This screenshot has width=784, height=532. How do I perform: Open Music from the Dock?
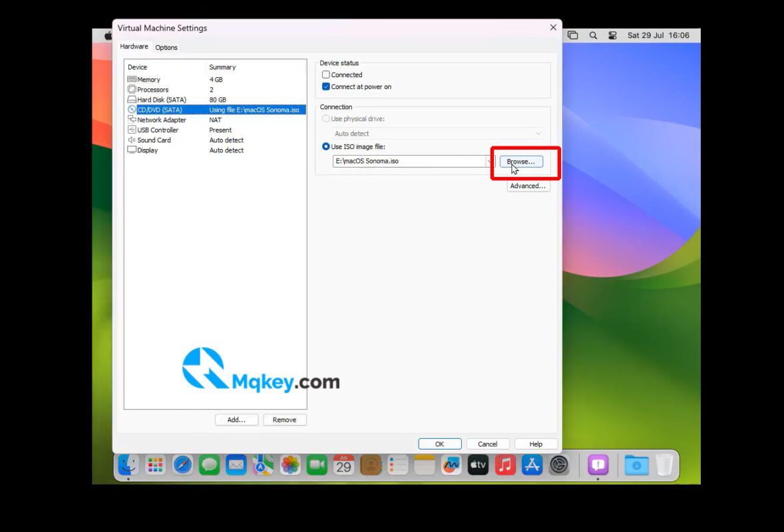505,465
